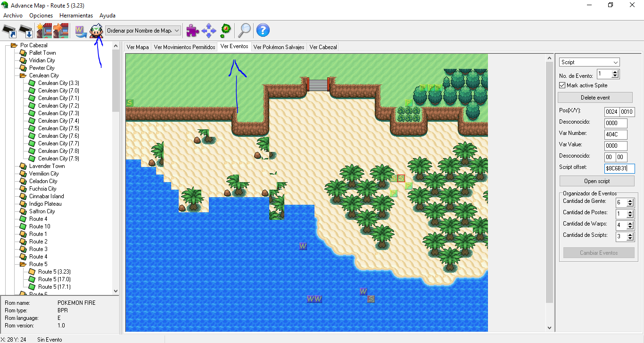Click the trainer sprite toolbar icon
This screenshot has height=343, width=644.
click(97, 31)
